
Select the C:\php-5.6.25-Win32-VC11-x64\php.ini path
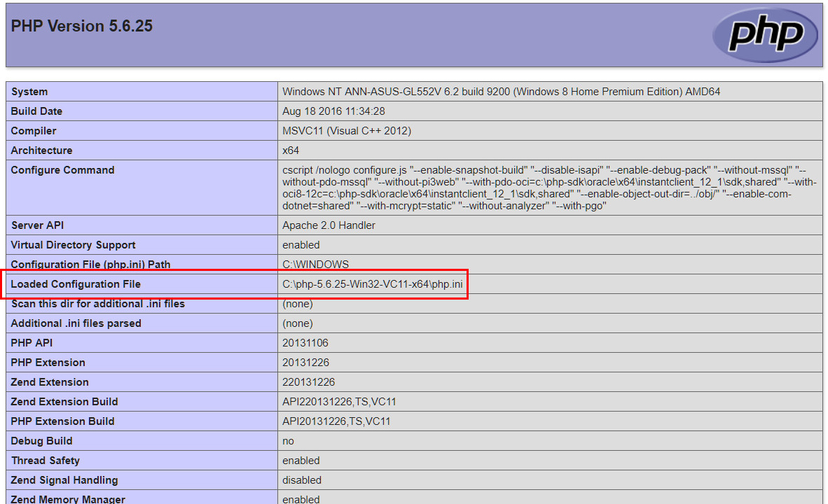(x=372, y=284)
